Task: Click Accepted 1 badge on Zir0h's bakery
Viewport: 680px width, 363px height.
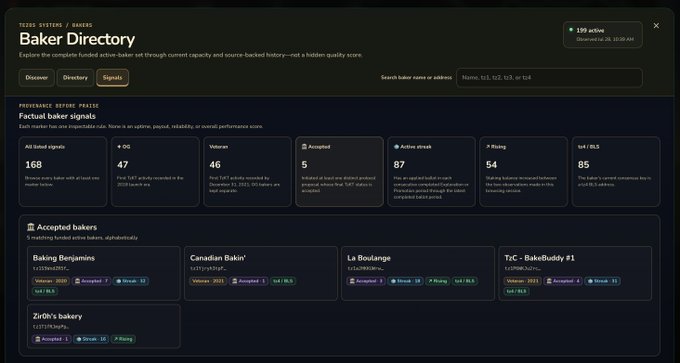Action: [52, 339]
